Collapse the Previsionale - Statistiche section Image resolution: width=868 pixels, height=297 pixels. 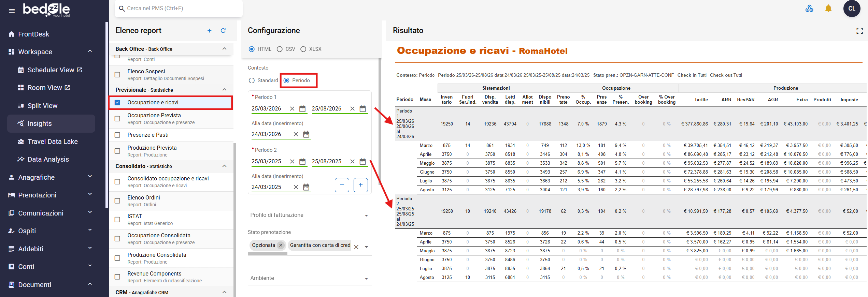(224, 90)
